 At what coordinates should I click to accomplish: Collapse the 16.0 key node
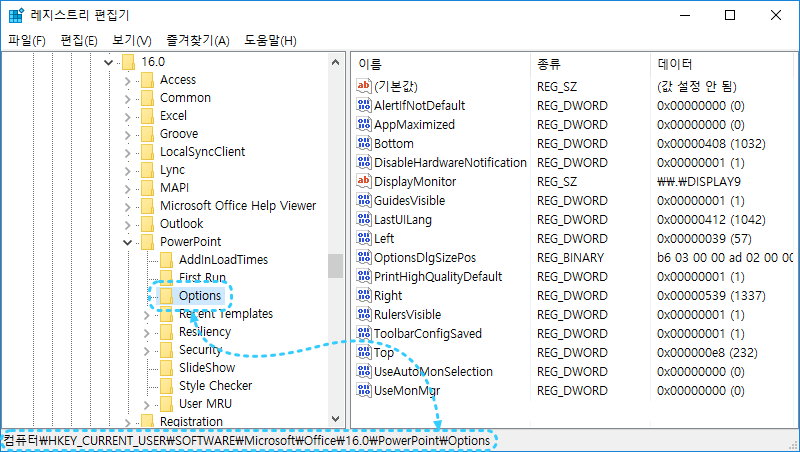[x=109, y=62]
